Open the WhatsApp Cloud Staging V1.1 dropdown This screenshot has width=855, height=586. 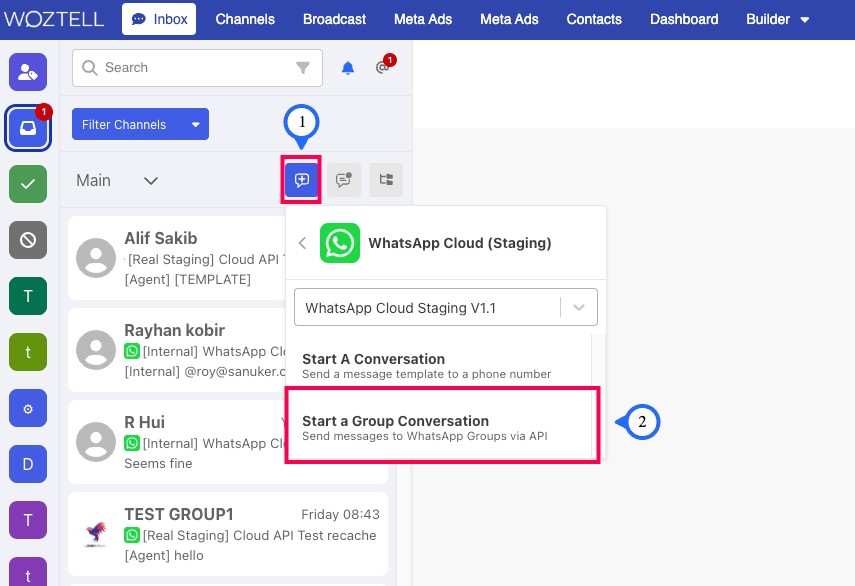(x=445, y=308)
